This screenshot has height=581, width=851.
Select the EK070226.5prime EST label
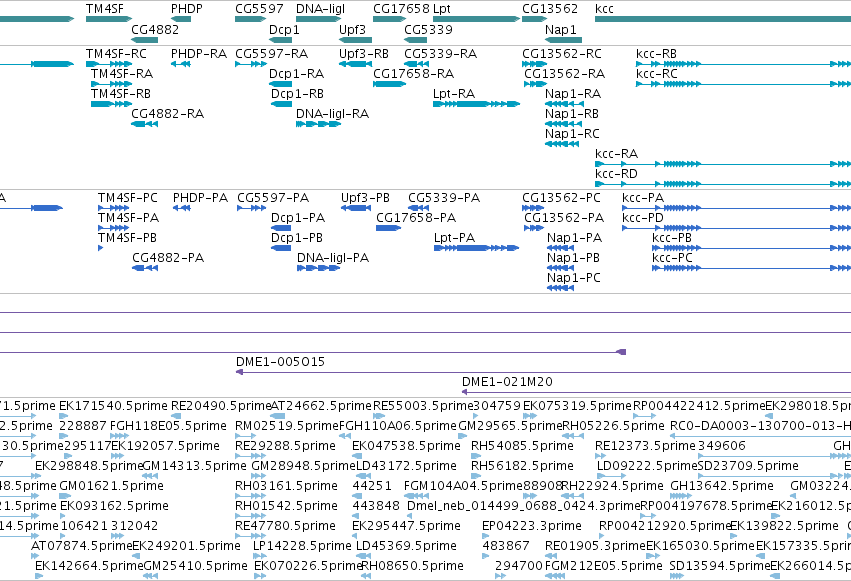coord(308,566)
